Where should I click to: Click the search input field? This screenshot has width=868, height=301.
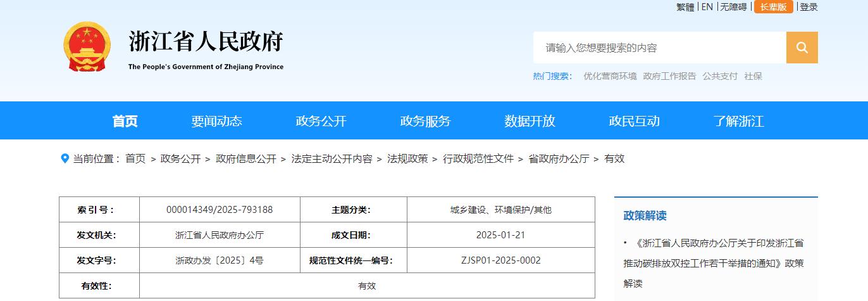[660, 48]
